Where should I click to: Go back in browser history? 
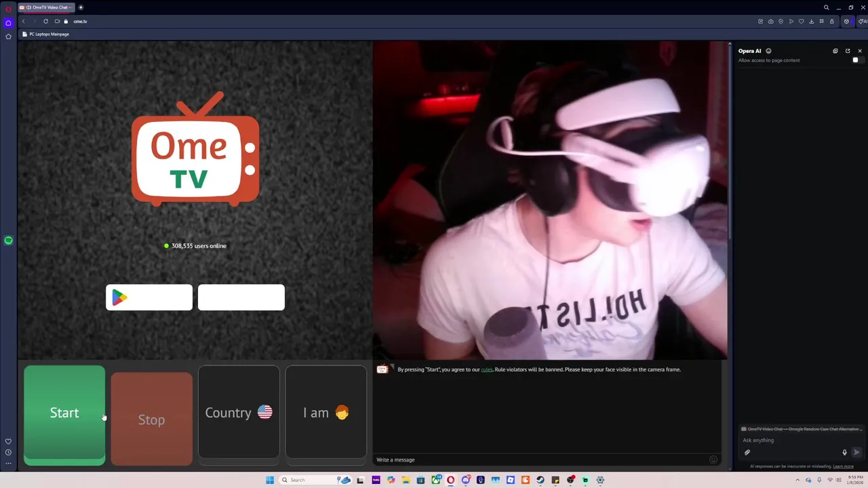coord(23,21)
